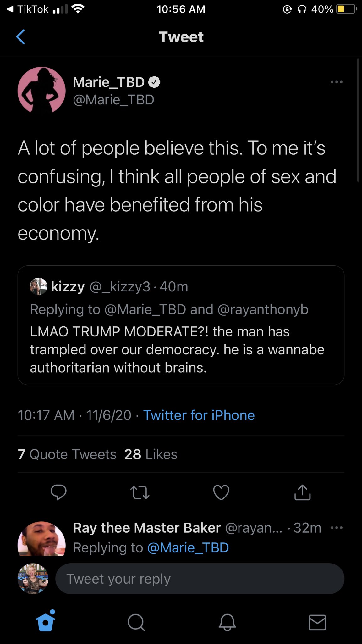Like the tweet with heart icon
This screenshot has height=644, width=362.
point(221,492)
